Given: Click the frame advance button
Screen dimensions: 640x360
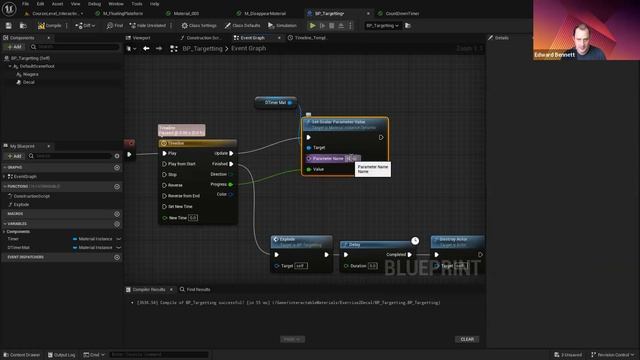Looking at the screenshot, I should (x=322, y=26).
